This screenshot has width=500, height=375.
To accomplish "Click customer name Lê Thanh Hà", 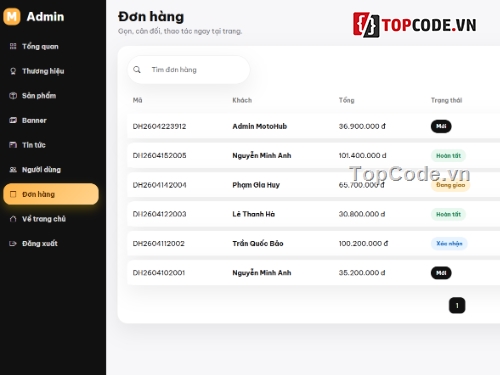I will coord(254,214).
